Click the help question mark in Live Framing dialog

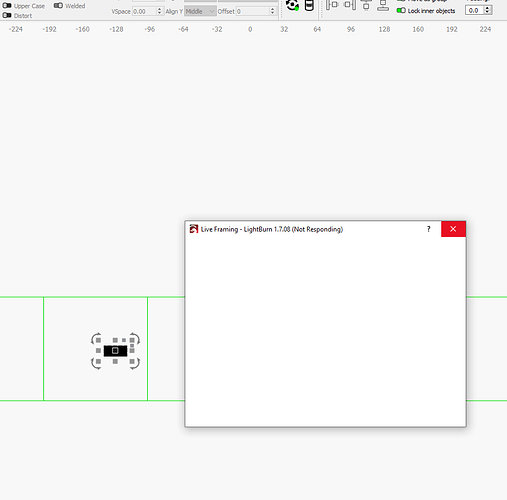[429, 229]
